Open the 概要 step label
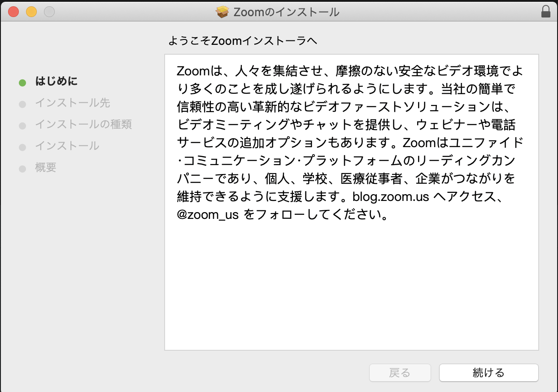The image size is (558, 392). point(45,168)
